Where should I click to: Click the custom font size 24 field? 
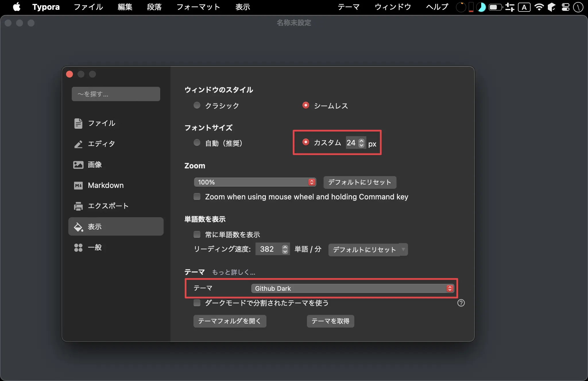tap(352, 143)
